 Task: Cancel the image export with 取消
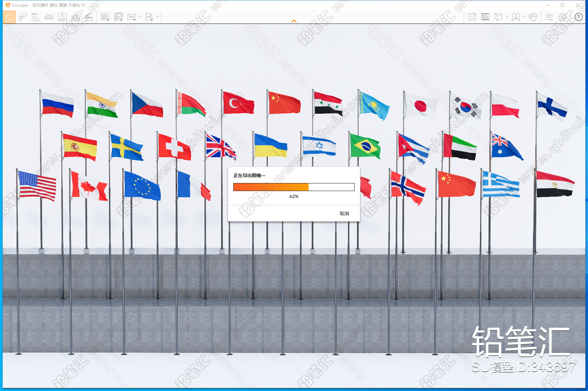(x=344, y=214)
